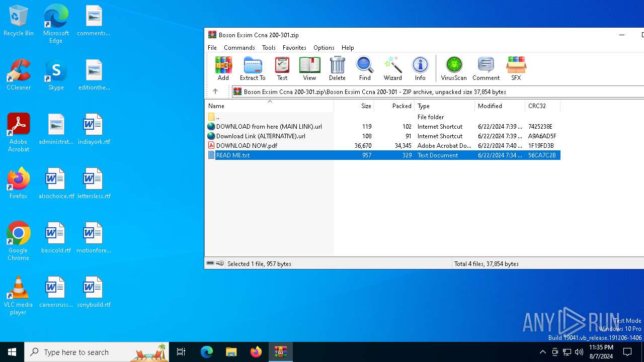Open the Help menu
Image resolution: width=644 pixels, height=362 pixels.
[x=348, y=47]
